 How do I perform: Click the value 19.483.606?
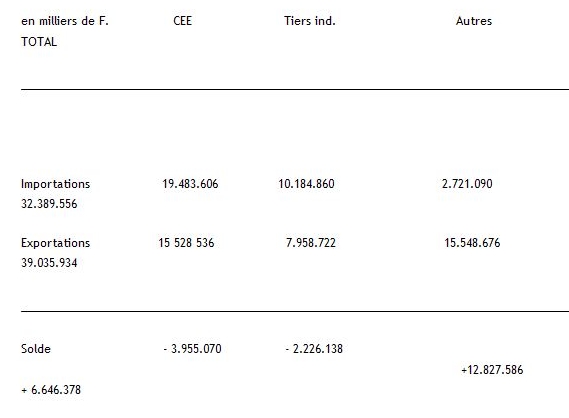190,184
